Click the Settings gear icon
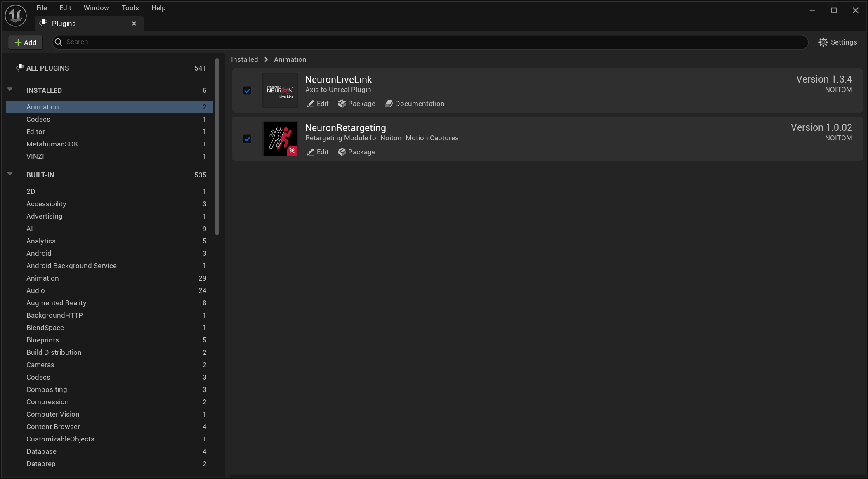The image size is (868, 479). point(823,42)
